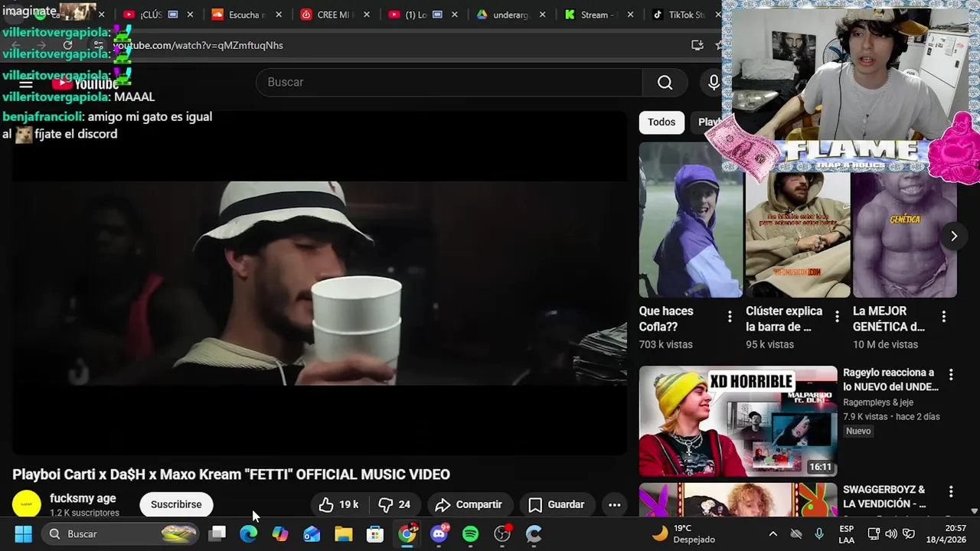The image size is (980, 551).
Task: Close the SoundCloud 'Escucha' tab
Action: click(279, 15)
